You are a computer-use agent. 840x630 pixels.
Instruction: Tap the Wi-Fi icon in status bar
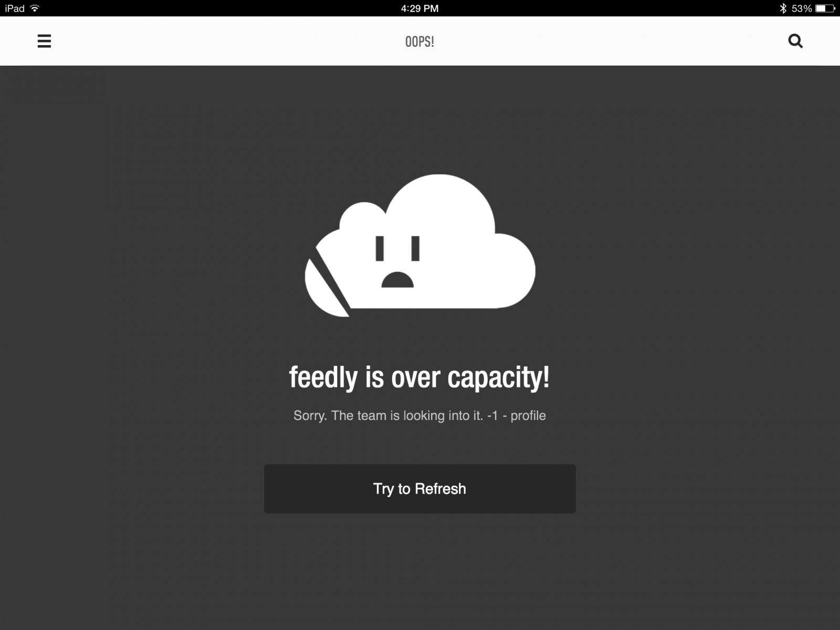click(35, 8)
